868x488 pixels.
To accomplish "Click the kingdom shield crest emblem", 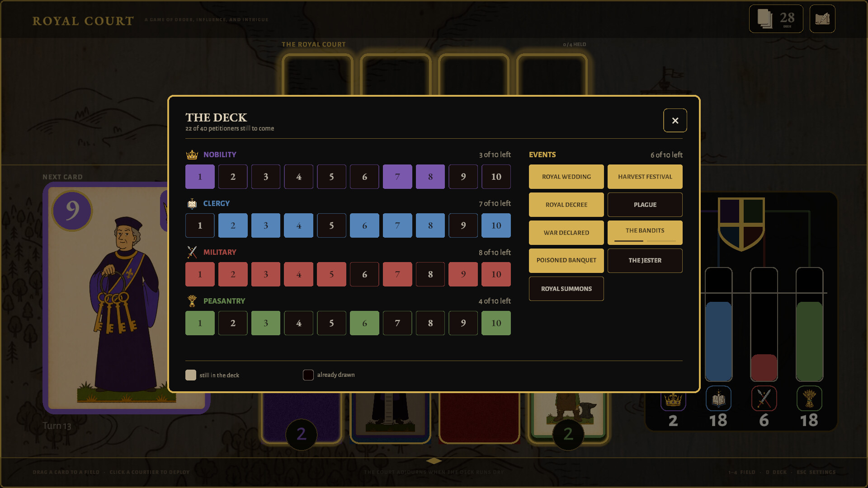I will pos(741,224).
